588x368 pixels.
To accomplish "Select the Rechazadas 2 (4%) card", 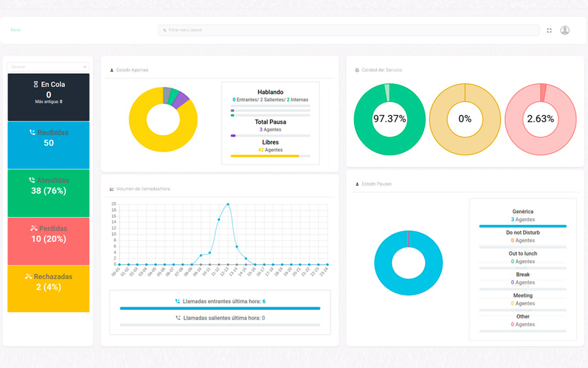I will click(x=48, y=289).
